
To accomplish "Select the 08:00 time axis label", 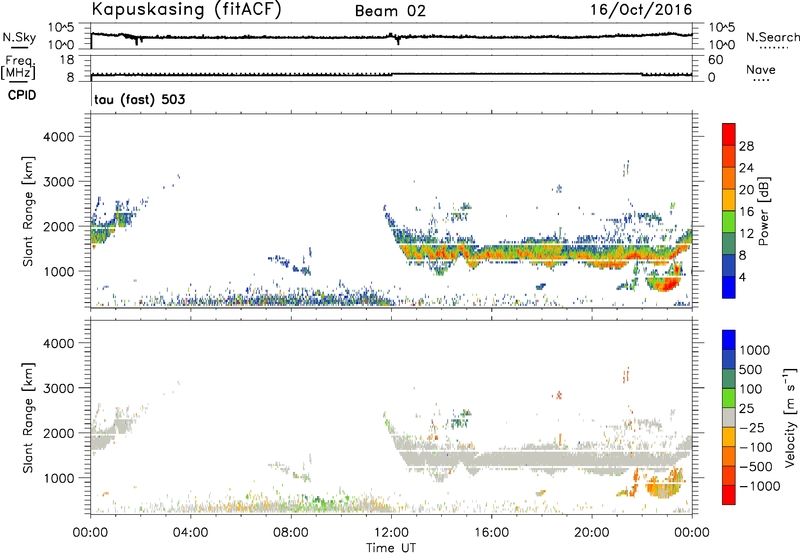I will coord(291,533).
